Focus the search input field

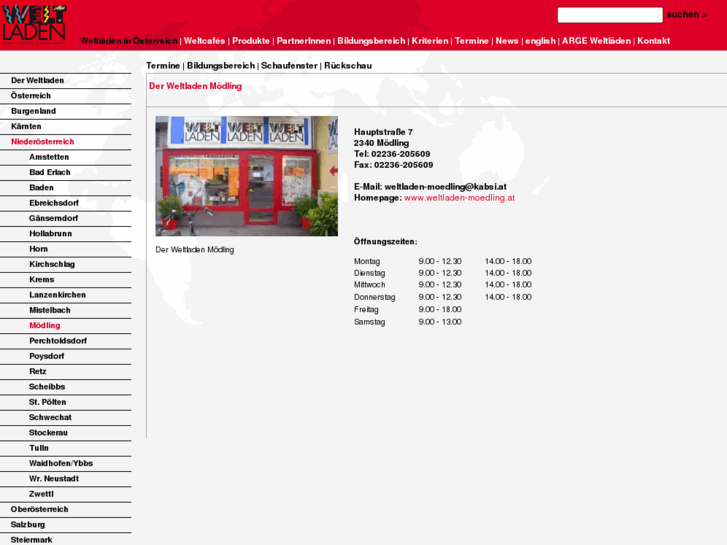tap(610, 15)
